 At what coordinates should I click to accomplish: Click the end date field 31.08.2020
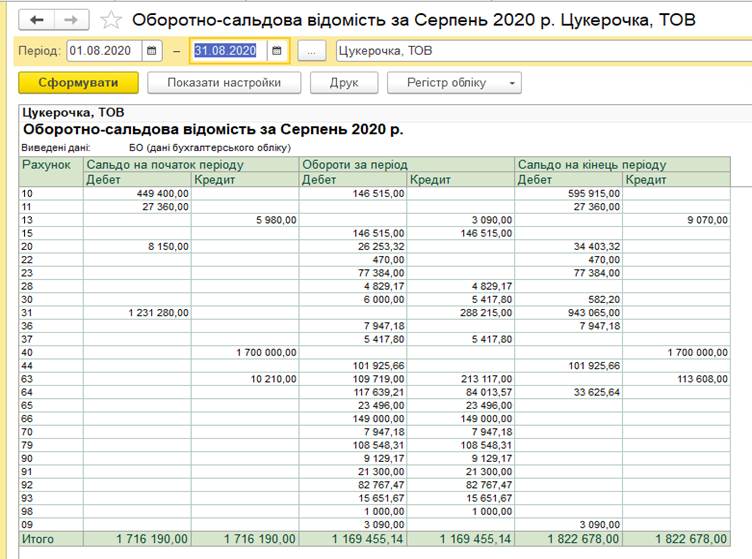point(225,51)
